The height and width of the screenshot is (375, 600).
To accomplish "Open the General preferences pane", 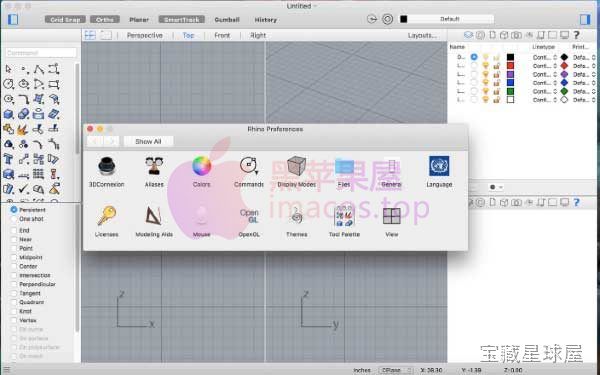I will tap(391, 171).
